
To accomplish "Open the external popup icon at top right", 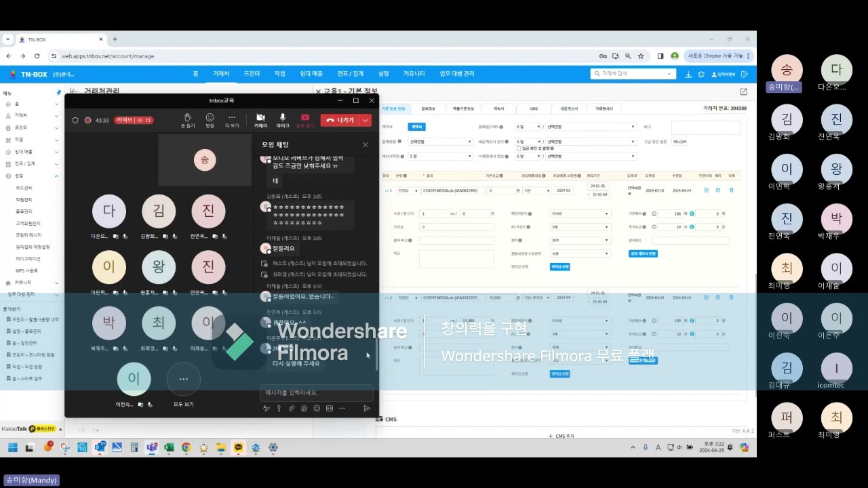I will tap(743, 91).
